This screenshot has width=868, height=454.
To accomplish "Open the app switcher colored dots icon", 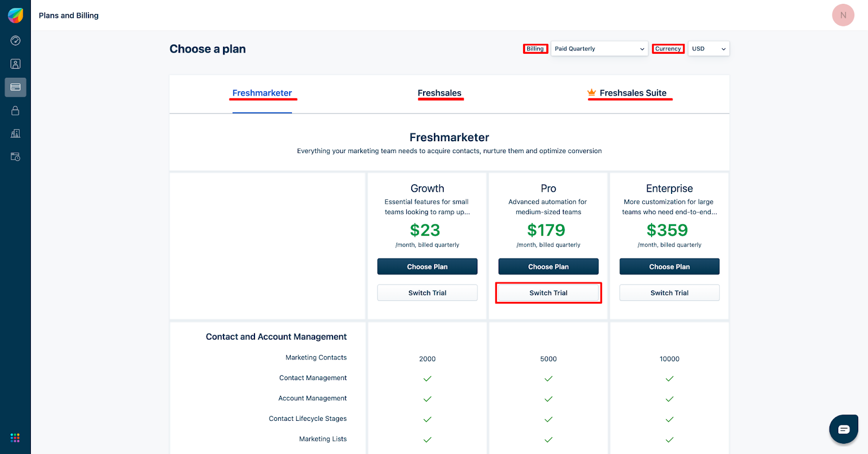I will tap(15, 438).
